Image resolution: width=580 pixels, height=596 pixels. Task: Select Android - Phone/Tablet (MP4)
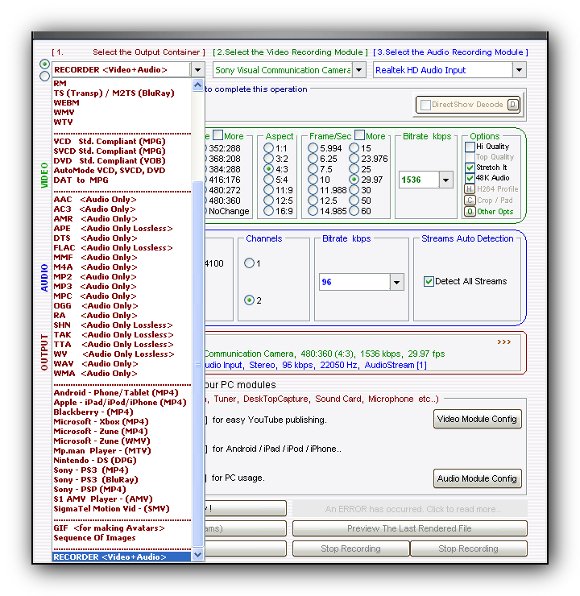click(x=122, y=393)
